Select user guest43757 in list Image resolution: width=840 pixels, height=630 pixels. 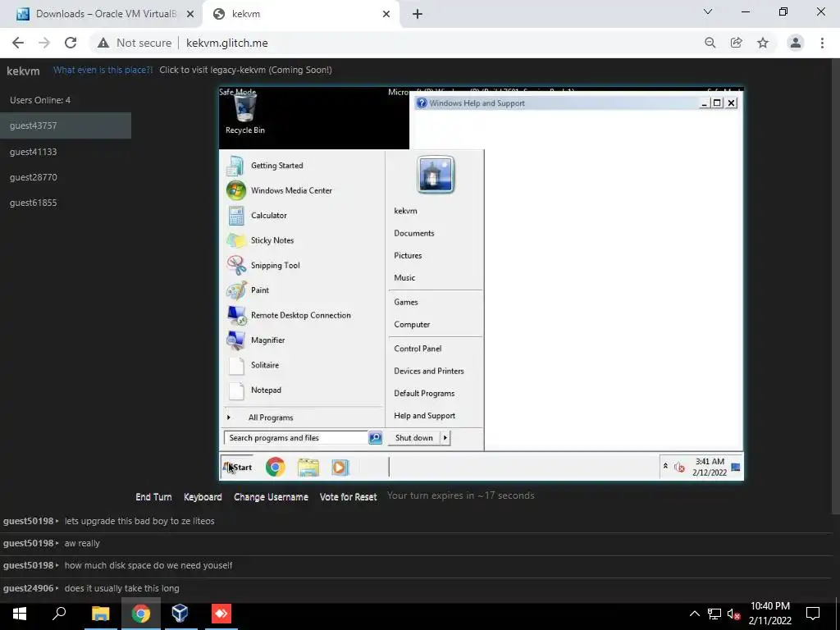66,126
